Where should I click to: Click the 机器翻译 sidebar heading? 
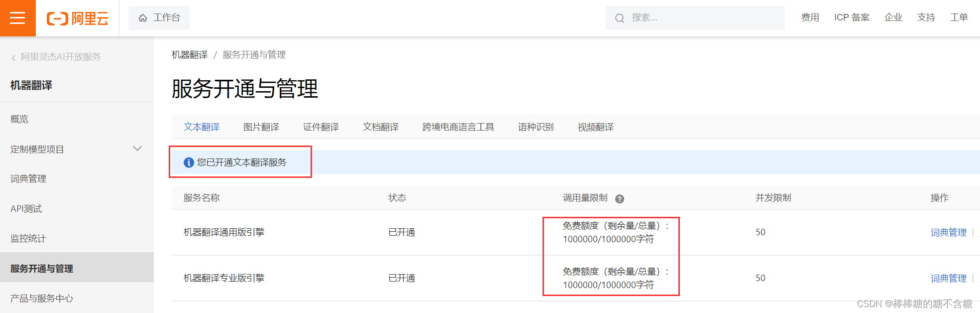click(x=31, y=85)
